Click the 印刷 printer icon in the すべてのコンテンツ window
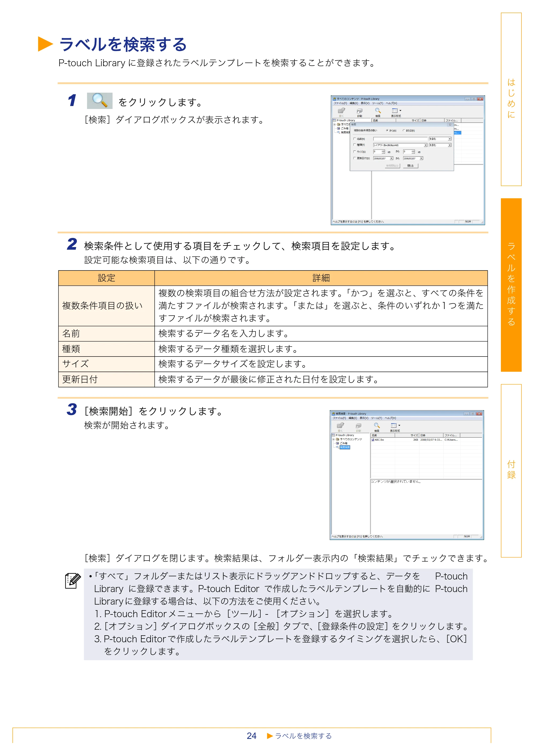The image size is (534, 756). pyautogui.click(x=359, y=111)
